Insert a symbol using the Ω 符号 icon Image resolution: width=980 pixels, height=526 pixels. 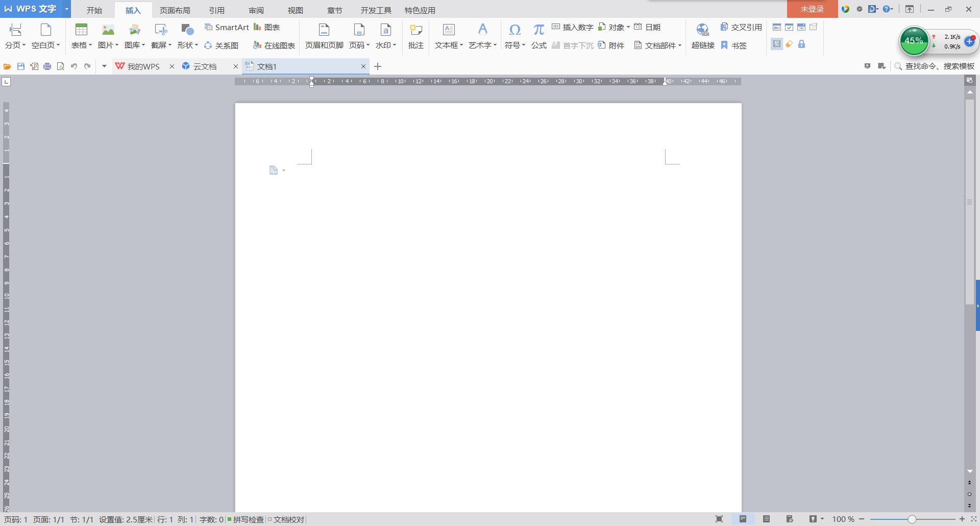tap(514, 30)
